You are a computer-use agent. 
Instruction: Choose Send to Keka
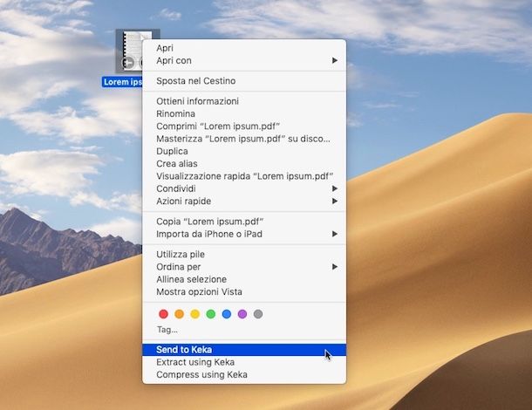[x=244, y=350]
